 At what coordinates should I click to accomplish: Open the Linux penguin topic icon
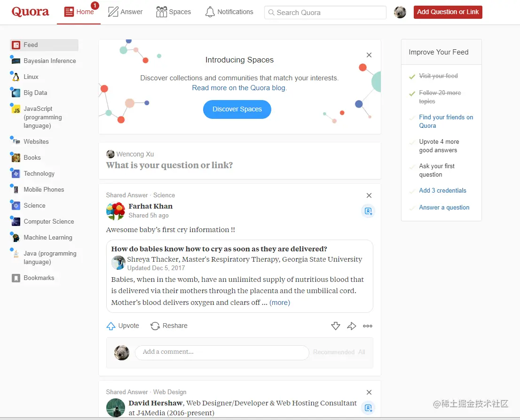click(x=16, y=77)
